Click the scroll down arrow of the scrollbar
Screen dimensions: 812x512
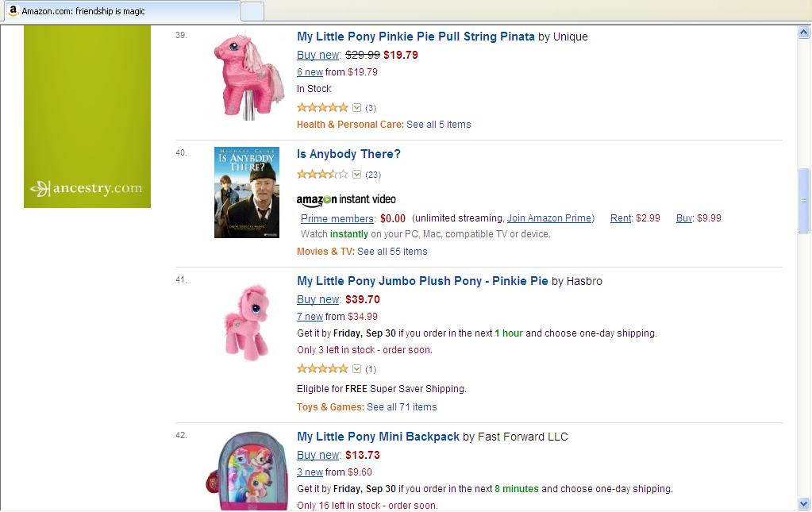click(805, 503)
